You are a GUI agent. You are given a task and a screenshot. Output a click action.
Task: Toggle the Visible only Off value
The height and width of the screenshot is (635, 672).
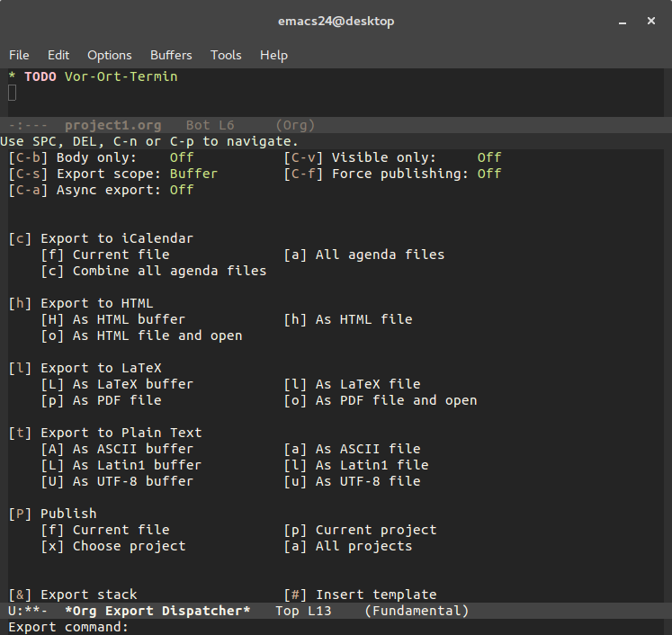point(489,157)
